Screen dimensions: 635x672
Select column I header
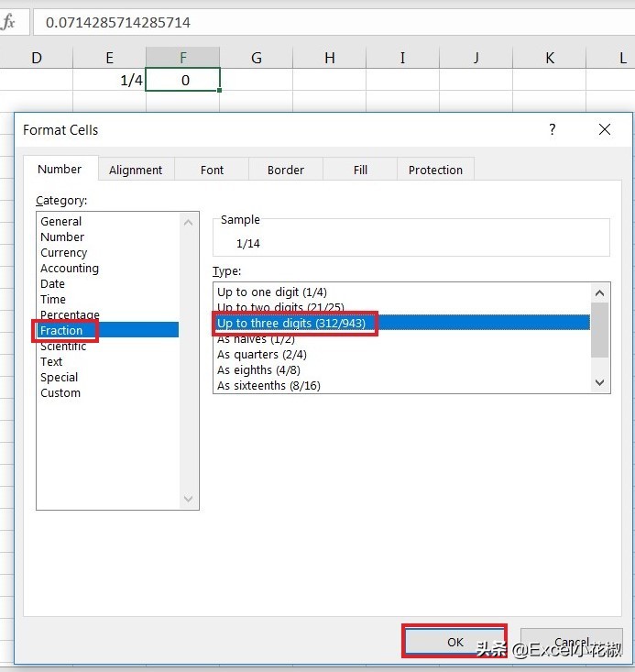[403, 58]
